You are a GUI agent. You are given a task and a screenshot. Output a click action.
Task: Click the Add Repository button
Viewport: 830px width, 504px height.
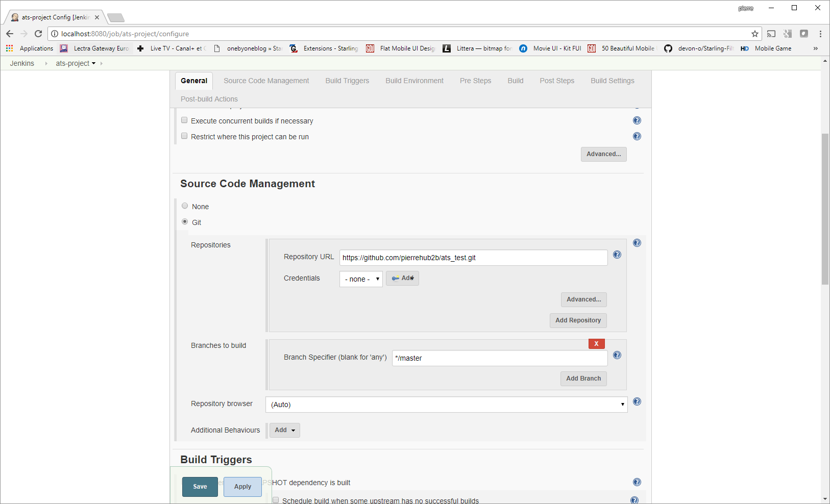click(578, 320)
